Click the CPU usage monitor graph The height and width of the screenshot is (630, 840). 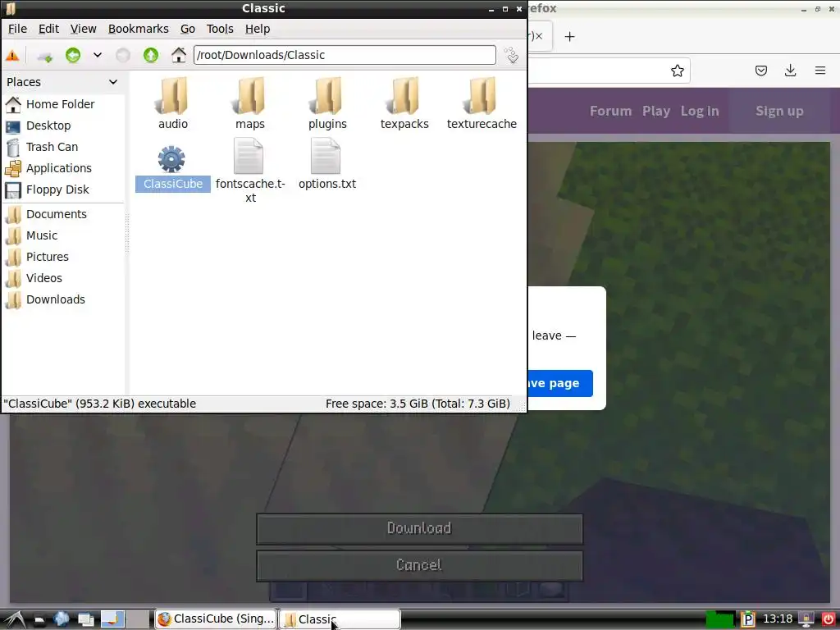(719, 620)
